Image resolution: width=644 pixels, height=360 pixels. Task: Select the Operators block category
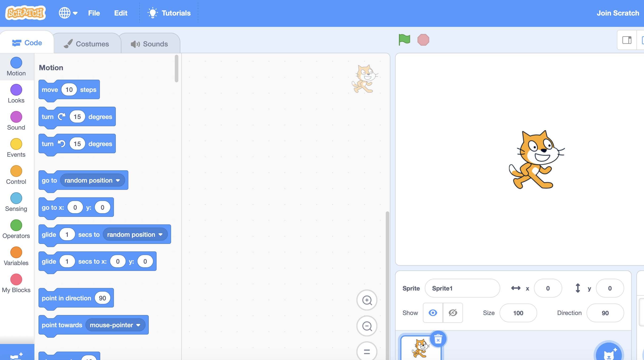tap(16, 229)
